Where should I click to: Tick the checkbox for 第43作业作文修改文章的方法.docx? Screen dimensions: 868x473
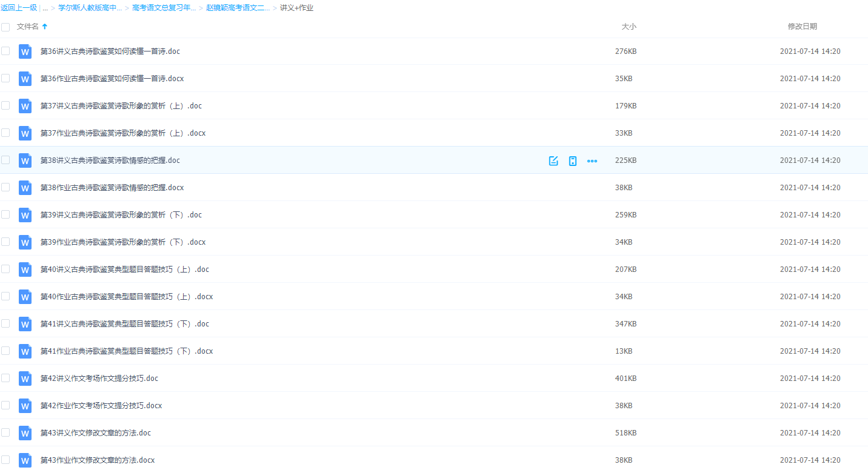tap(5, 460)
